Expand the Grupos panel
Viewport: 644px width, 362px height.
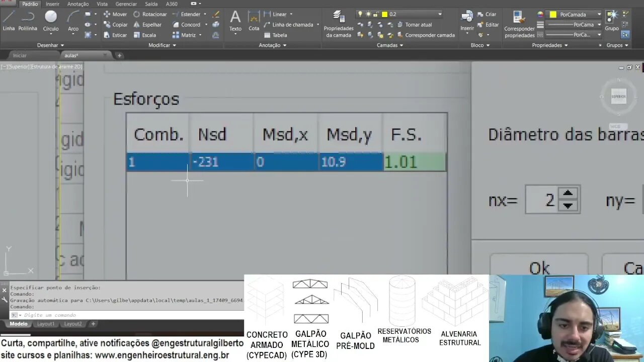pyautogui.click(x=617, y=45)
